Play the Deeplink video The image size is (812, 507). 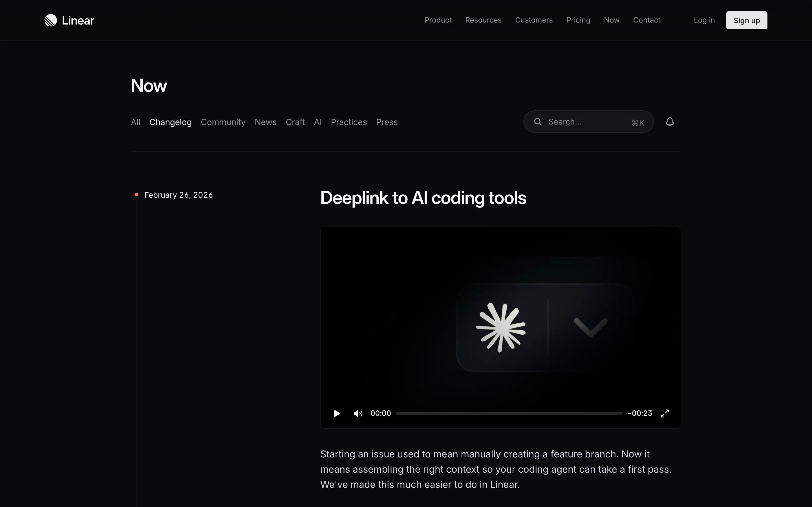pos(337,413)
